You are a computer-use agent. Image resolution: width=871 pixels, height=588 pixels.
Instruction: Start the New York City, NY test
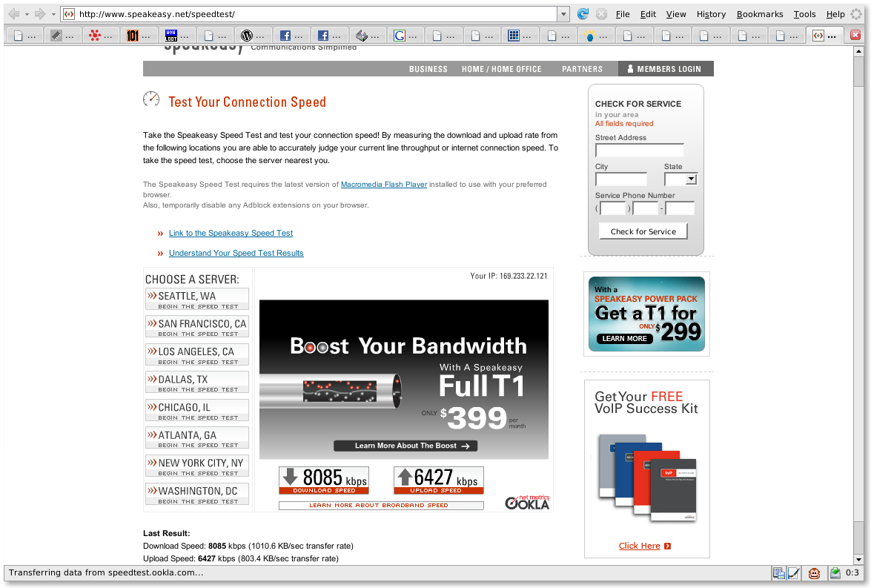[197, 466]
